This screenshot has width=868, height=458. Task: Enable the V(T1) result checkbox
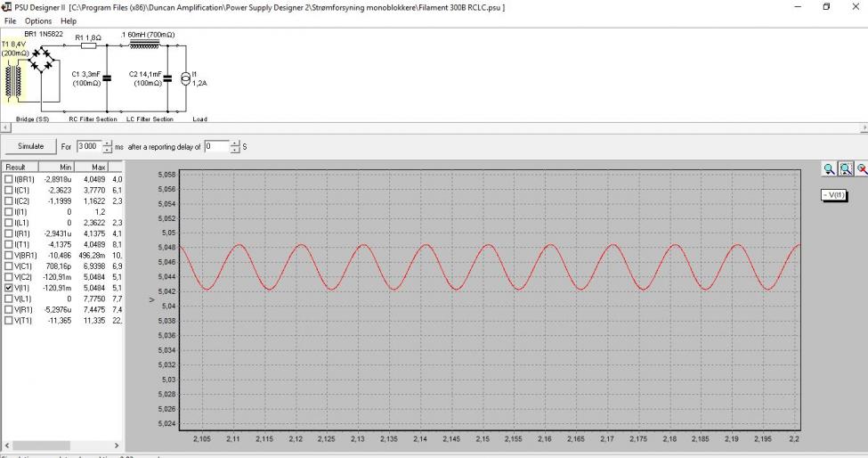[x=8, y=320]
